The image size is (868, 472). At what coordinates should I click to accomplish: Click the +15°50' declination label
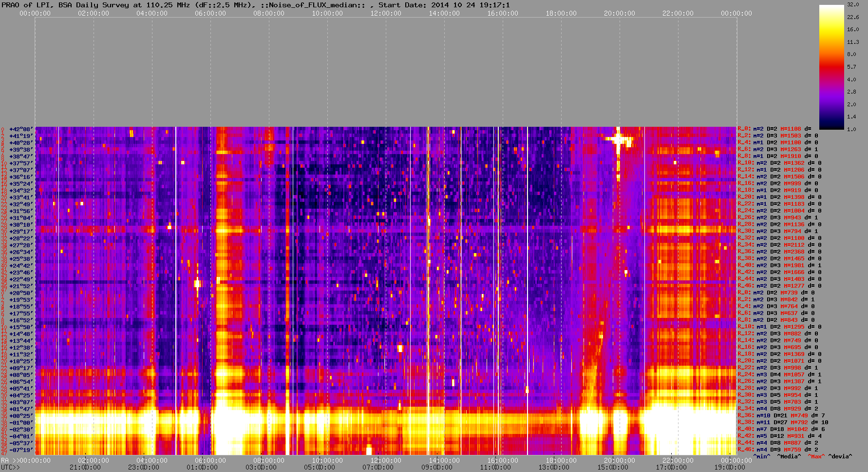click(21, 327)
